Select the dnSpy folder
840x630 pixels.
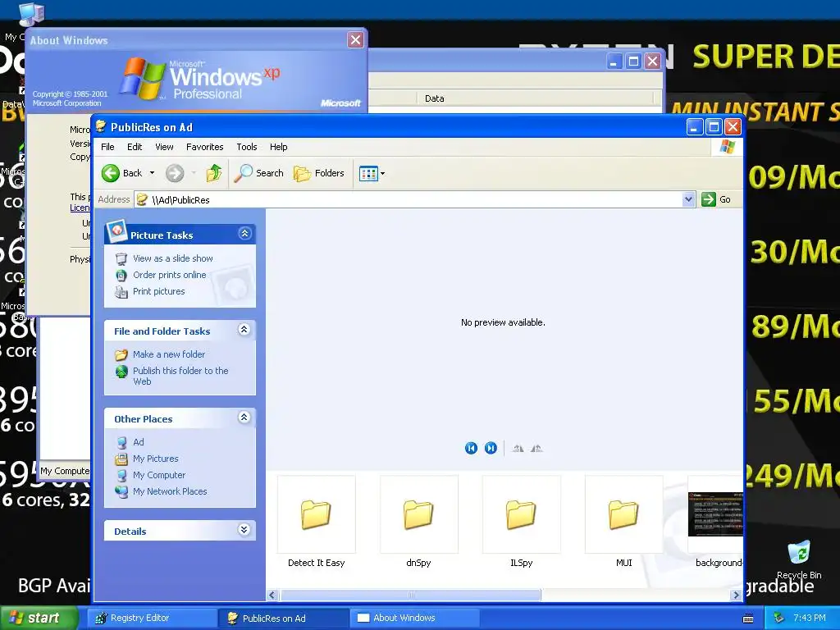pyautogui.click(x=418, y=521)
